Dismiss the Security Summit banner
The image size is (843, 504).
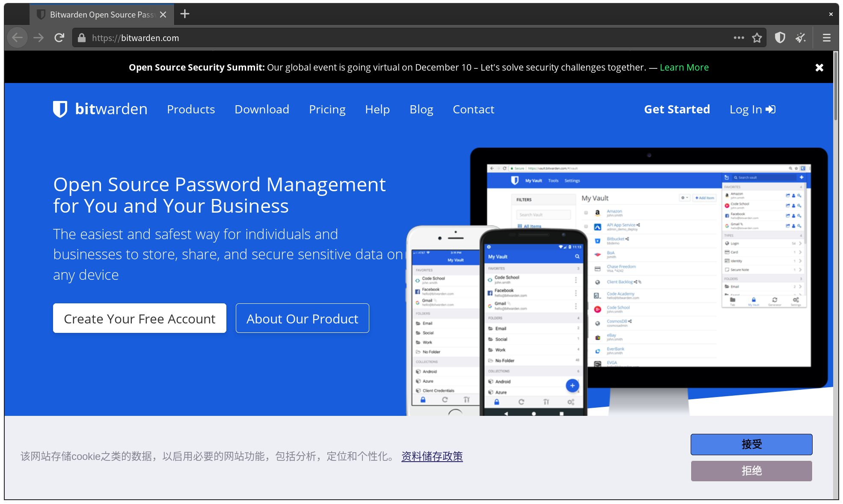point(819,68)
